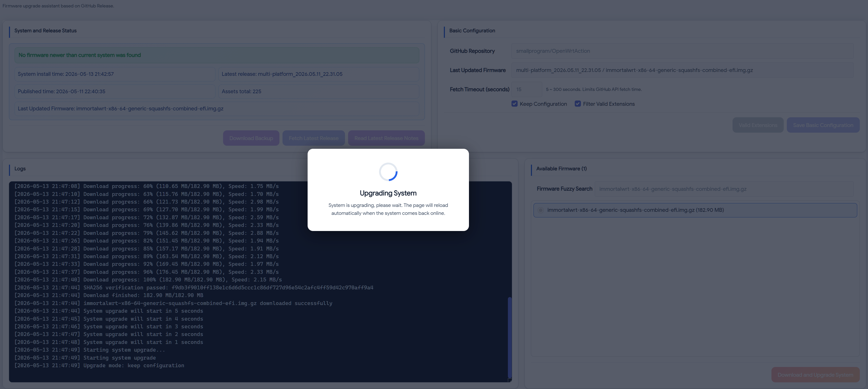Click the green no-newer-firmware status banner
868x389 pixels.
(x=217, y=55)
